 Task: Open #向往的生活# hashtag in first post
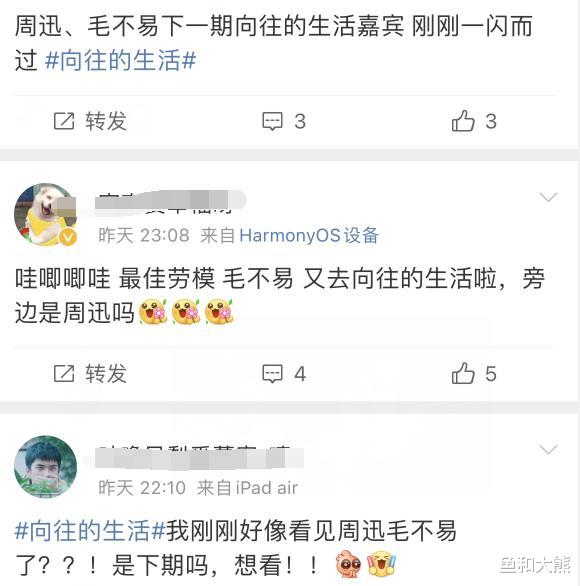120,61
